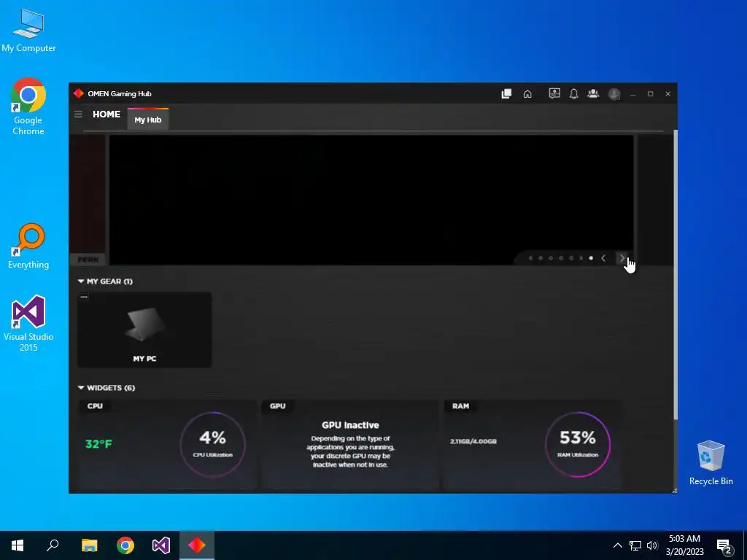Open Visual Studio from taskbar
The image size is (747, 560).
(x=161, y=545)
